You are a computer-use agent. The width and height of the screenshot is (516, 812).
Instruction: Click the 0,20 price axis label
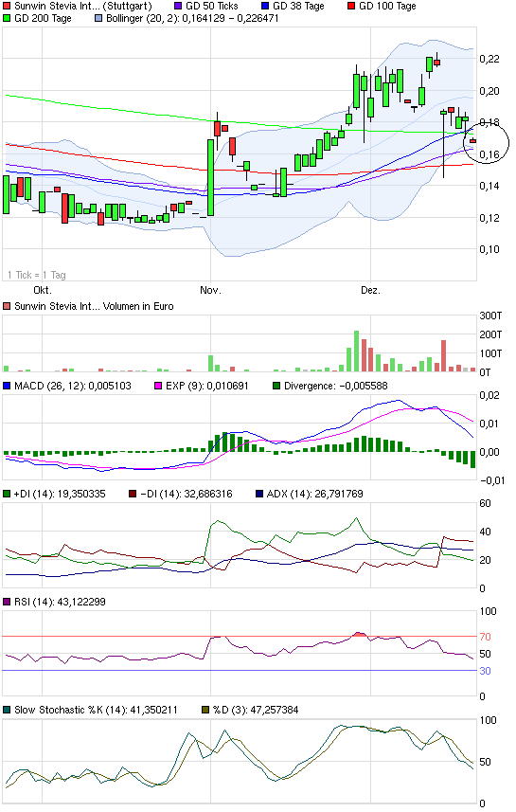click(489, 91)
